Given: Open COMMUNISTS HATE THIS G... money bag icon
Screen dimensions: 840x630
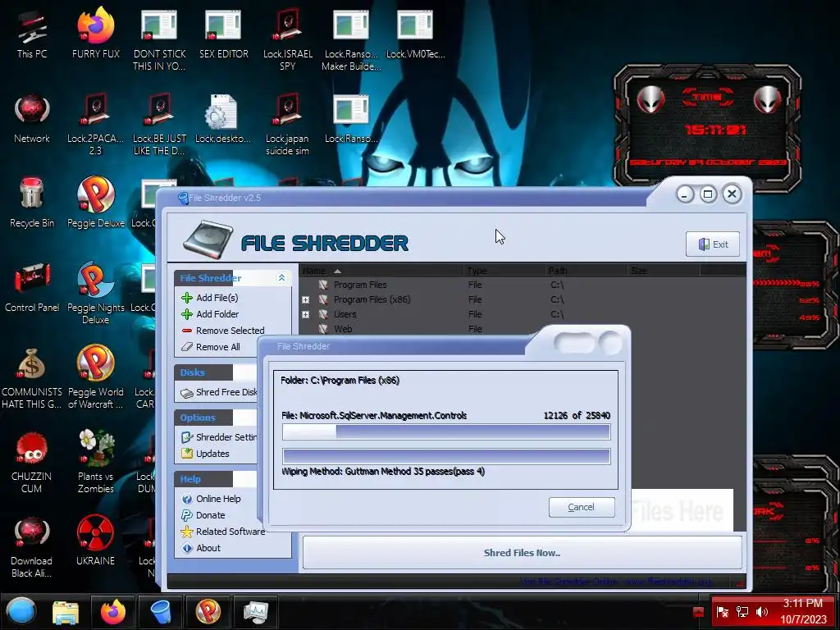Looking at the screenshot, I should tap(32, 378).
